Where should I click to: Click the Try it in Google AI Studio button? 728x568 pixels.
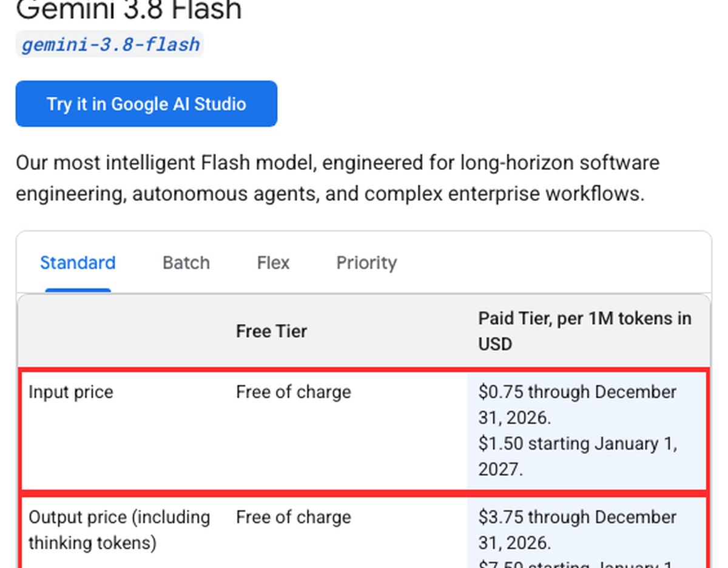[146, 104]
